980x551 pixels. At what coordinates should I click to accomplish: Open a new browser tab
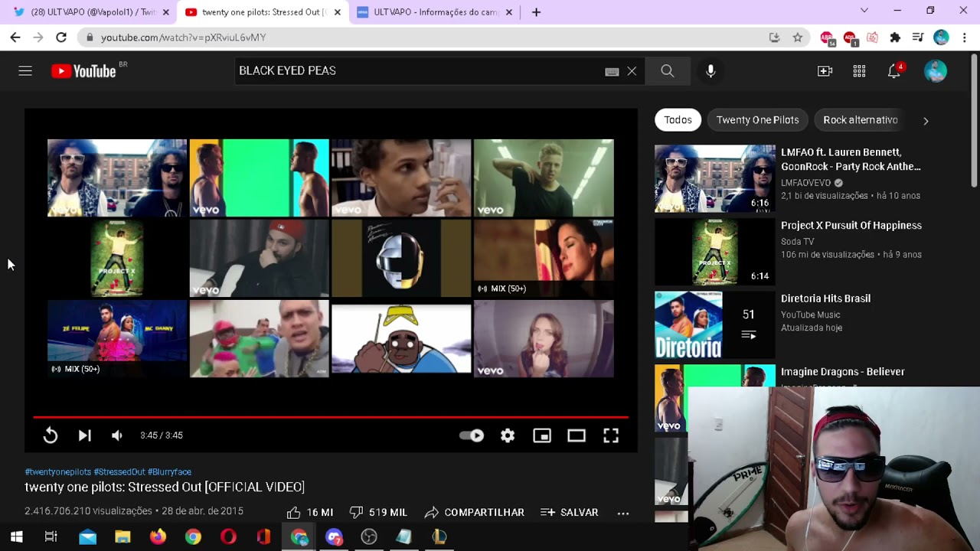pos(536,12)
